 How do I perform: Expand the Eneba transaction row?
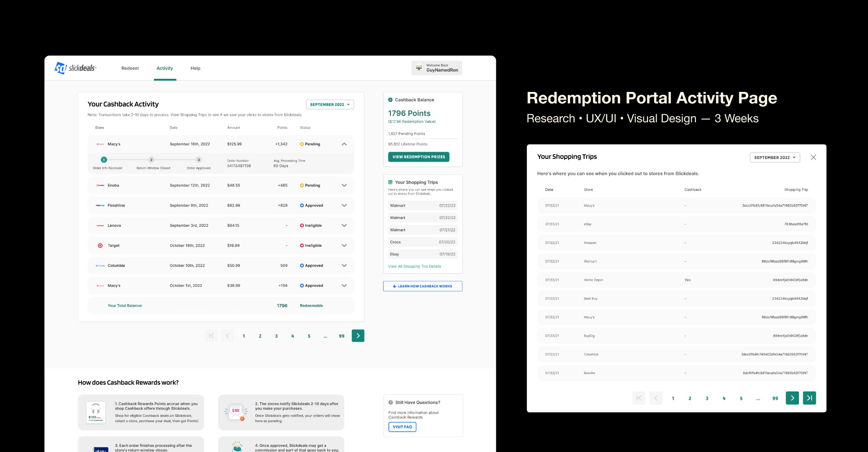344,185
